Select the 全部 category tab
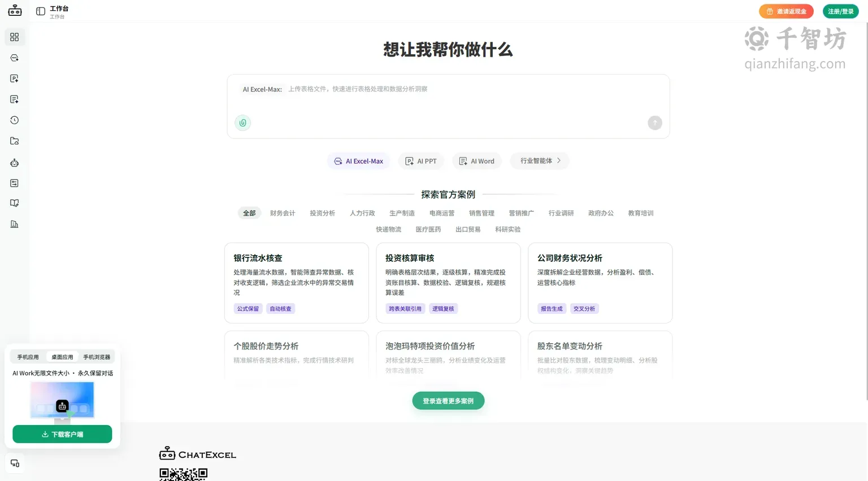 point(249,213)
